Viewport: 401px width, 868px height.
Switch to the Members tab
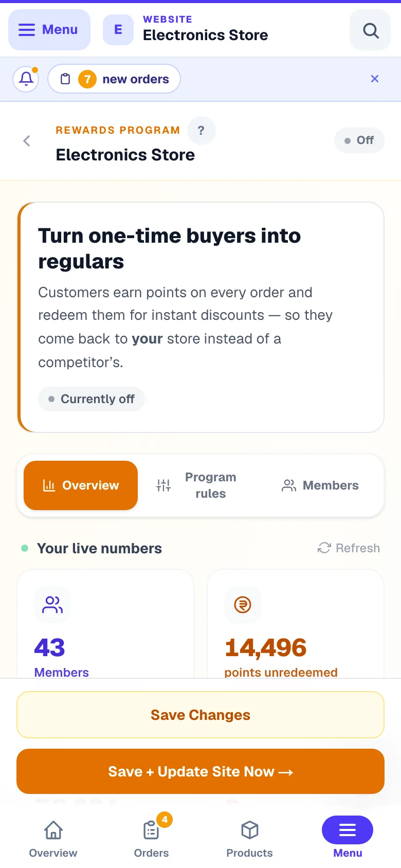[x=320, y=485]
